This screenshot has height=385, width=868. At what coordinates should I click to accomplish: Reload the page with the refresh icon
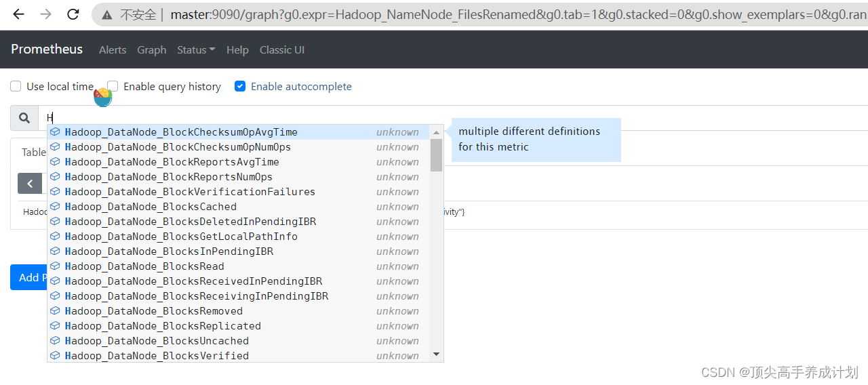73,14
